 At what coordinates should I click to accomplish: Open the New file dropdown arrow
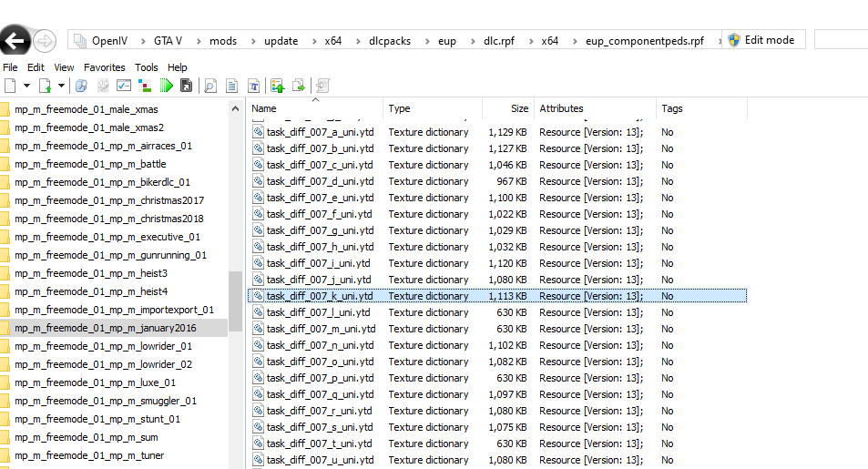26,86
